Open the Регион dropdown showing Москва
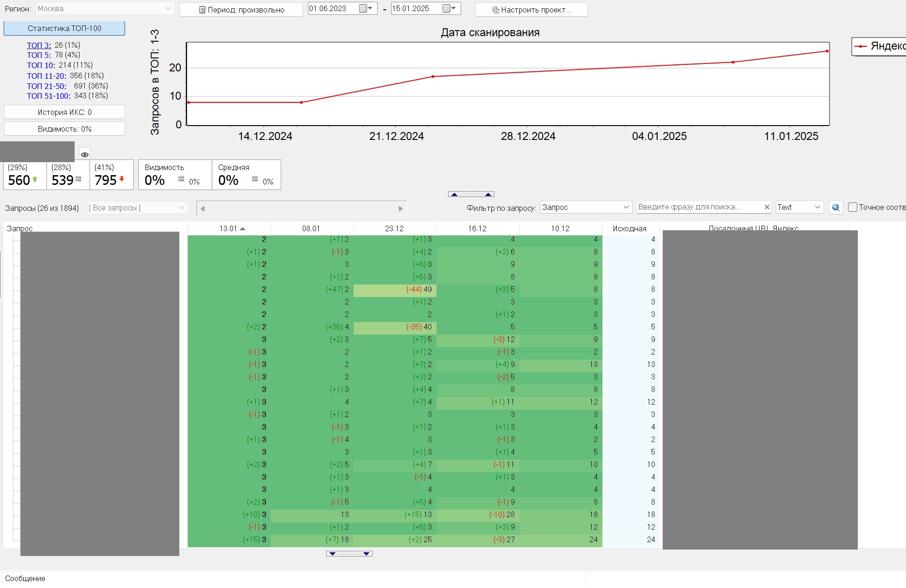This screenshot has width=906, height=588. click(105, 8)
